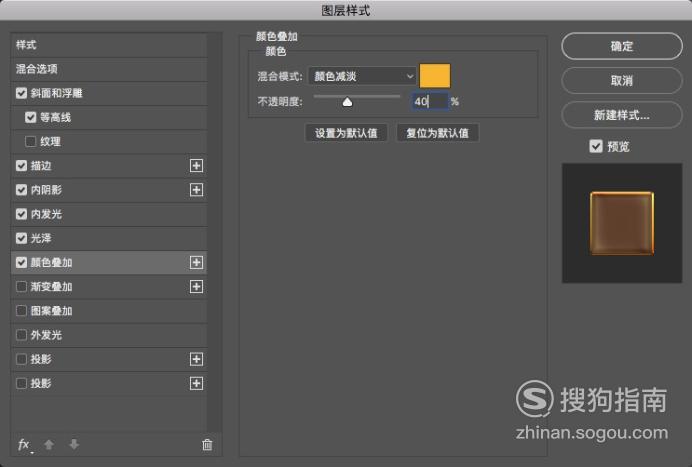
Task: Uncheck 斜面和浮雕 checkbox
Action: (21, 93)
